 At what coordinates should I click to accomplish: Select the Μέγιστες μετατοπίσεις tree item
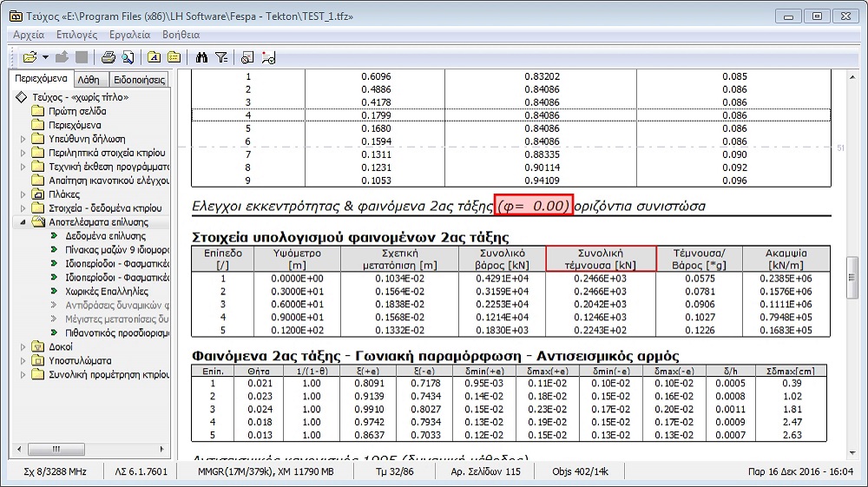pyautogui.click(x=117, y=319)
